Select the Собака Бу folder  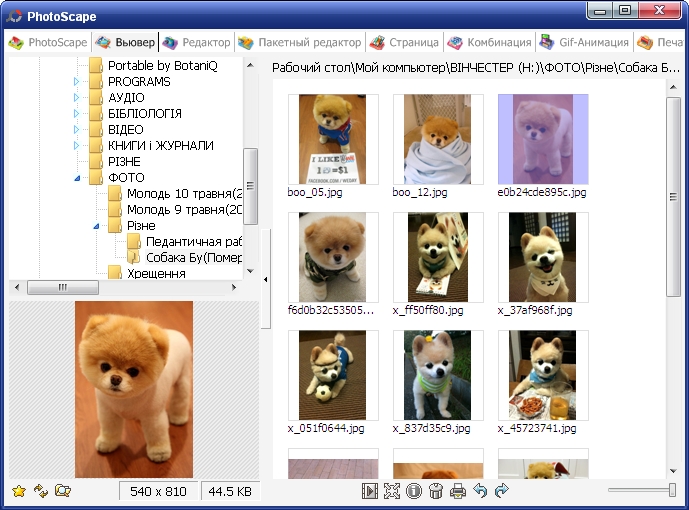[x=193, y=257]
